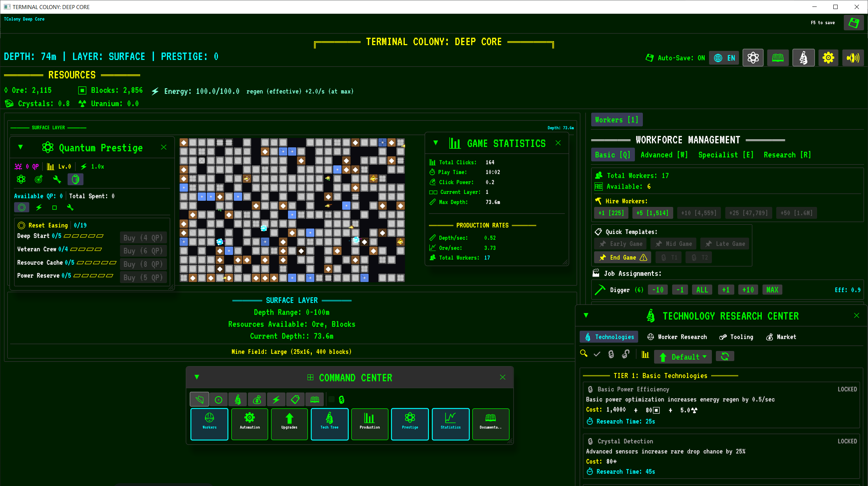Click the save disk icon near F5 to save
Screen dimensions: 868x486
tap(854, 23)
